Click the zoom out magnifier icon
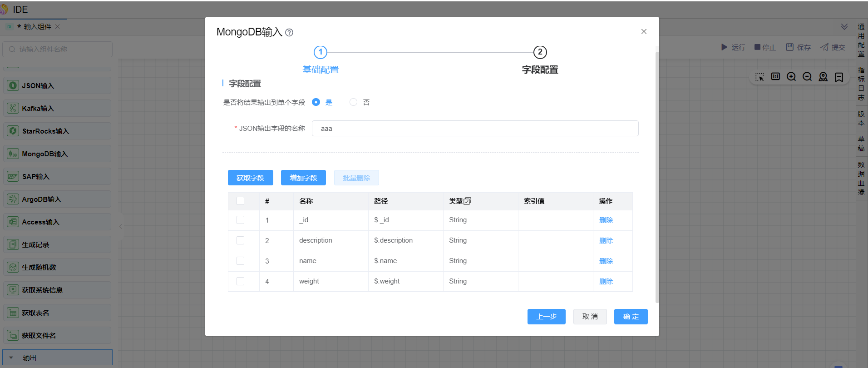 coord(807,77)
